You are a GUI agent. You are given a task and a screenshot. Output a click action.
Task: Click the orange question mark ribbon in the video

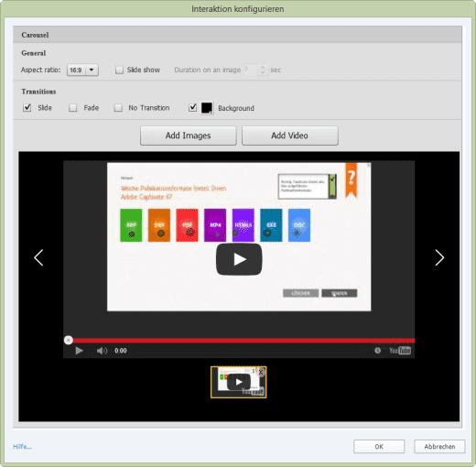click(x=352, y=180)
